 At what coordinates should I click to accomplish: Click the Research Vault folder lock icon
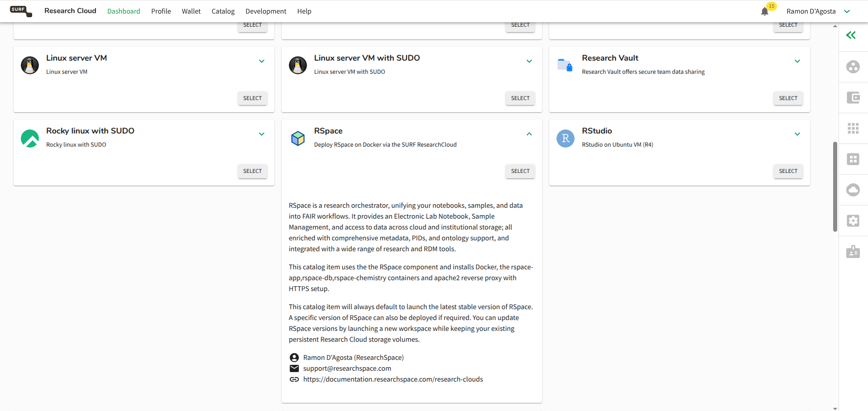click(565, 65)
